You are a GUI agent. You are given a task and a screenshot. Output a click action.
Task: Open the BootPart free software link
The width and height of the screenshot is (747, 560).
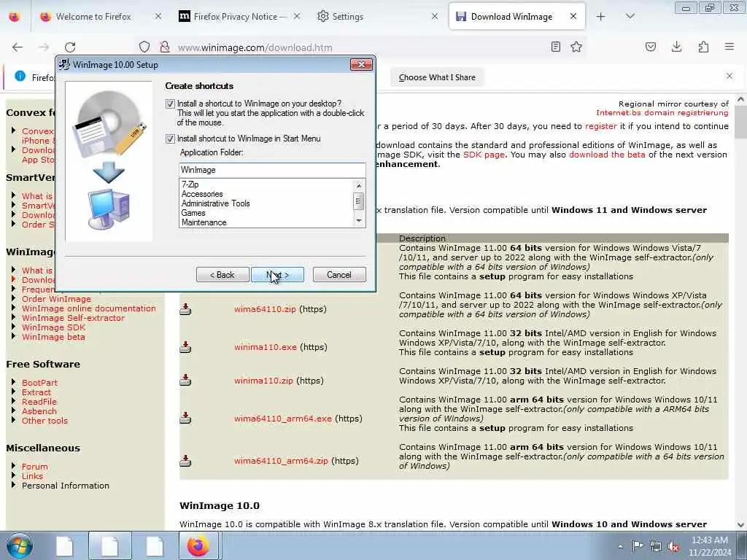coord(39,383)
